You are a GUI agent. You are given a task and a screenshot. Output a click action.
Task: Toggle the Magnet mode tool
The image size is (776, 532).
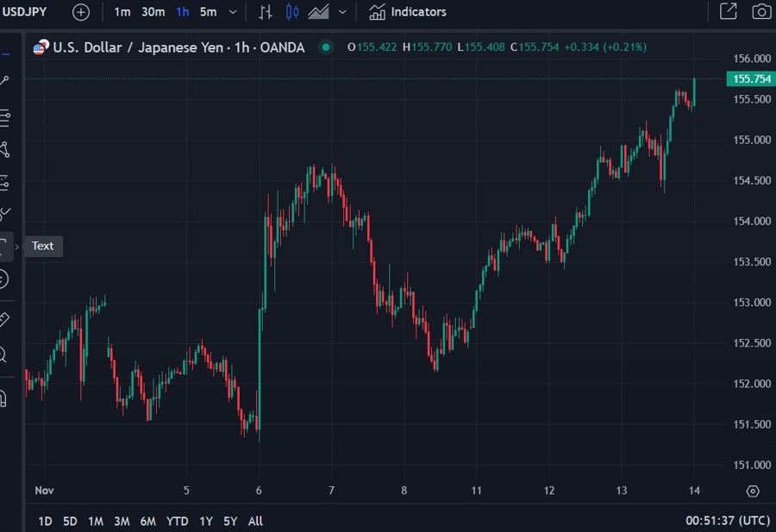[4, 398]
